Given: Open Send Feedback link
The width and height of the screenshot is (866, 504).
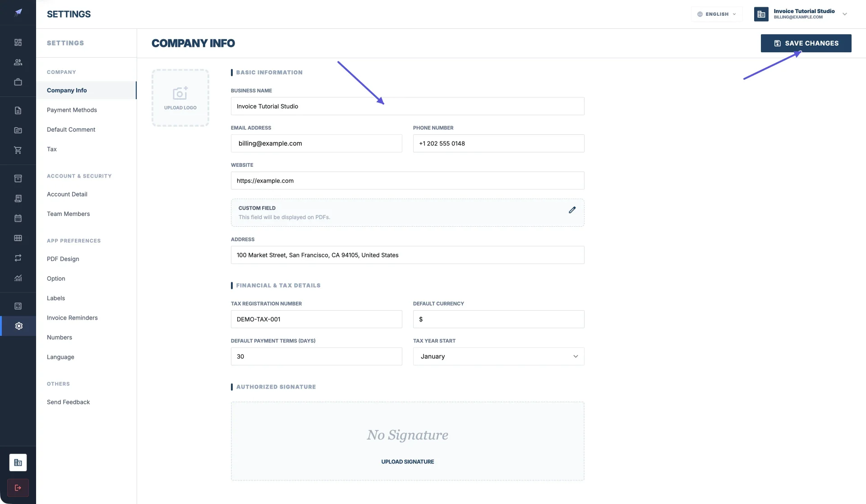Looking at the screenshot, I should click(68, 402).
